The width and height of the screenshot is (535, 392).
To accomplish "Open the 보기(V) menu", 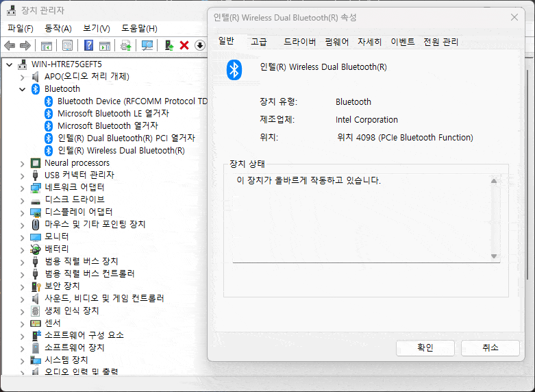I will [x=97, y=29].
